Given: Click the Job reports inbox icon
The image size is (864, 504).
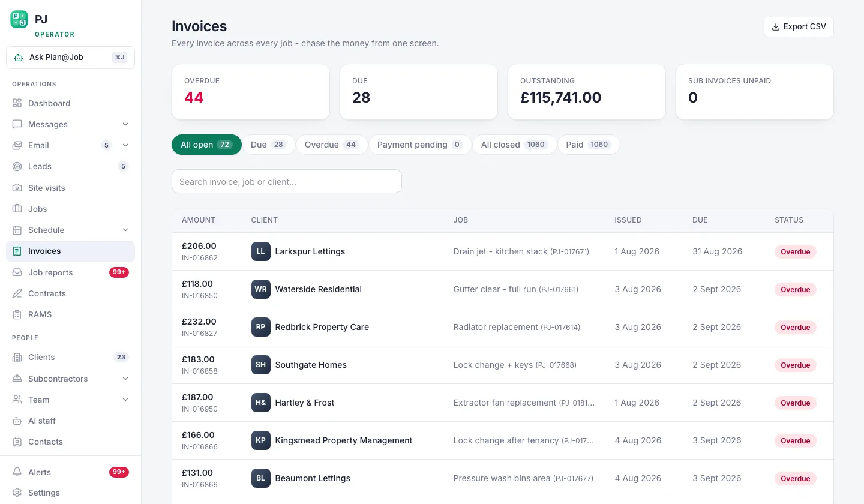Looking at the screenshot, I should point(17,272).
